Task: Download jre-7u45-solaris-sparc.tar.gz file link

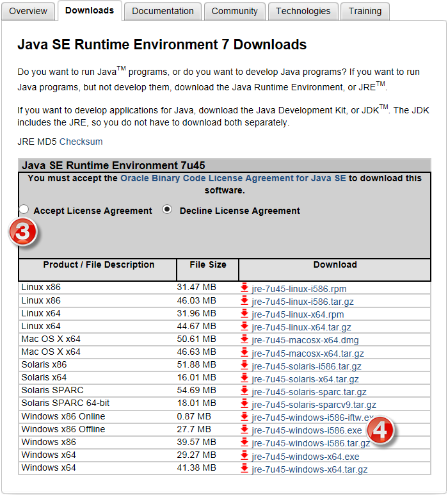Action: coord(309,393)
